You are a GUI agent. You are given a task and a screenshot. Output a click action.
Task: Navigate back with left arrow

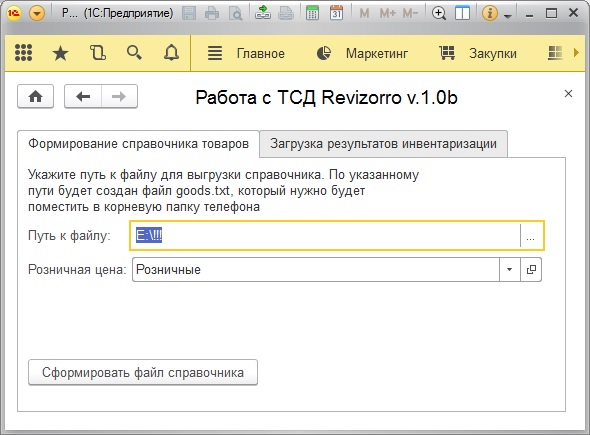coord(83,97)
